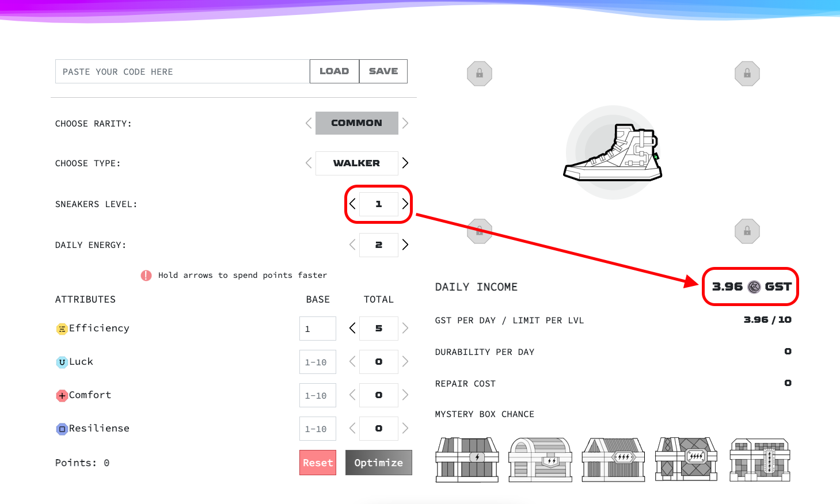Select the level 1 mystery box chest

467,459
